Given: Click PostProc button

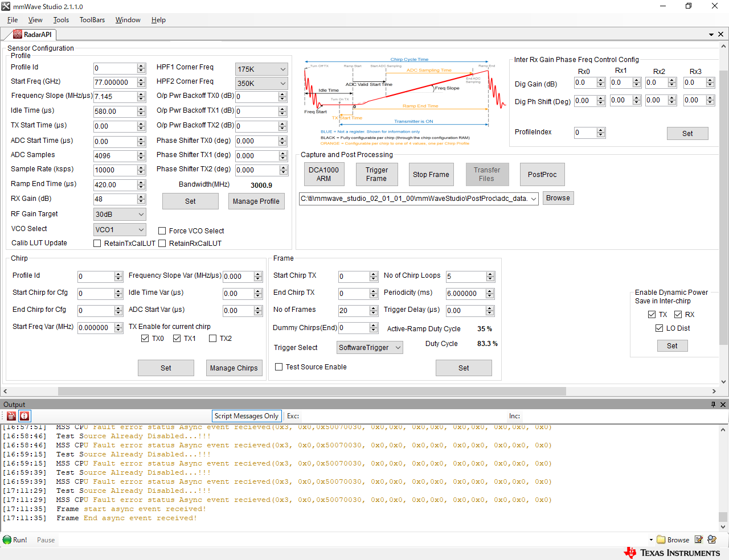Looking at the screenshot, I should (x=542, y=174).
